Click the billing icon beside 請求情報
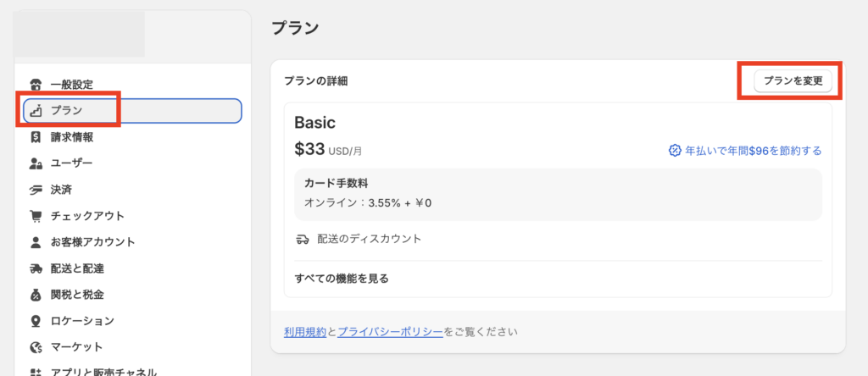This screenshot has height=376, width=868. click(x=36, y=136)
